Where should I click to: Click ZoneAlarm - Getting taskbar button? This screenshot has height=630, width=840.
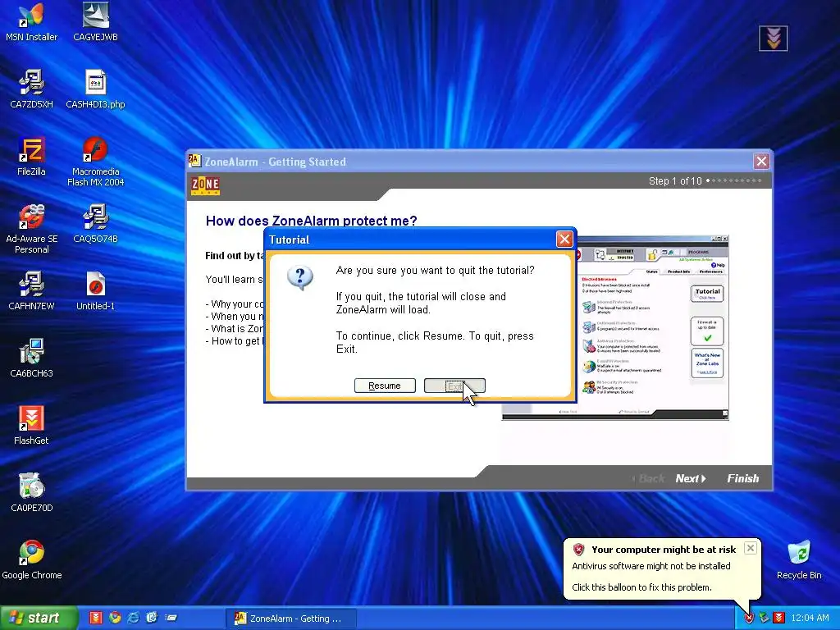pos(290,619)
